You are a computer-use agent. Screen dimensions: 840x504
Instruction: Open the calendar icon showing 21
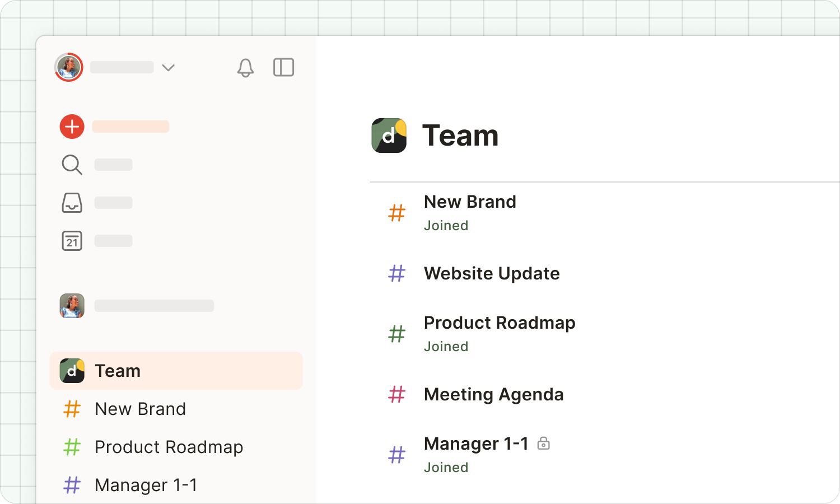pos(72,241)
